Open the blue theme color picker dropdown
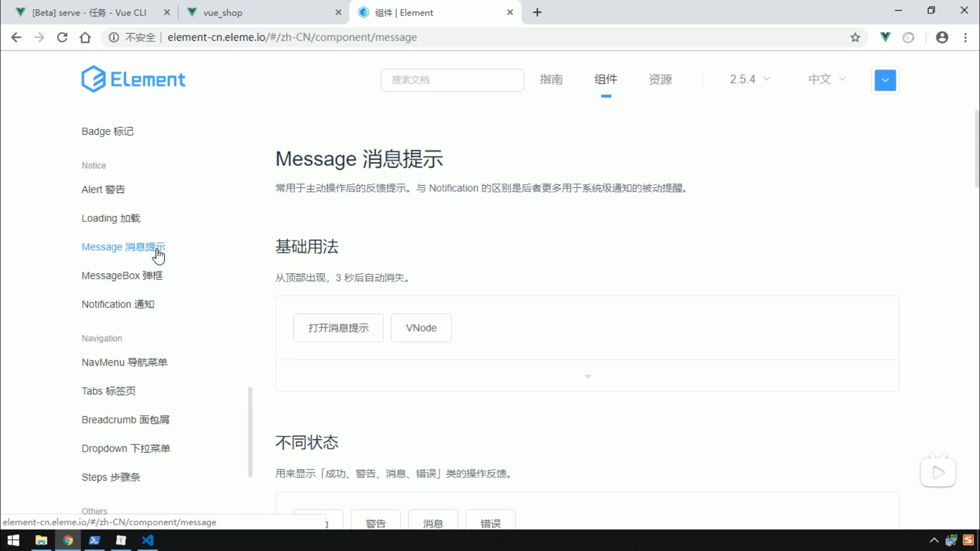 pyautogui.click(x=886, y=80)
